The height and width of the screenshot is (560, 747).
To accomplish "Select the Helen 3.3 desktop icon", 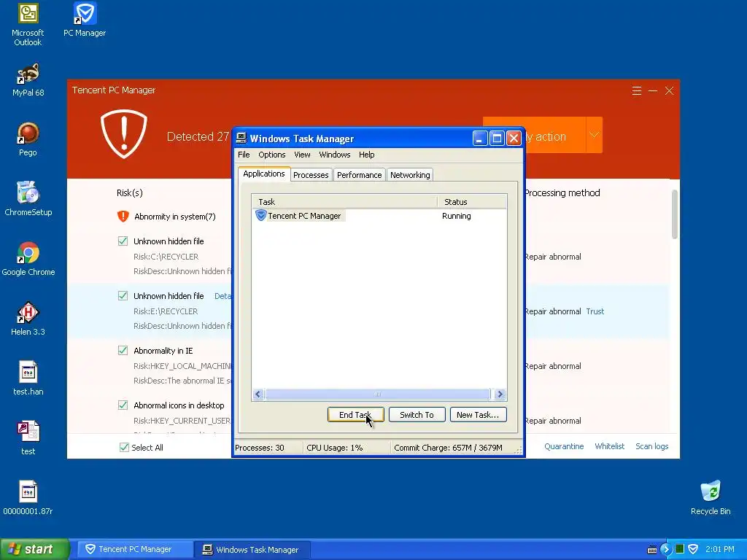I will 28,319.
